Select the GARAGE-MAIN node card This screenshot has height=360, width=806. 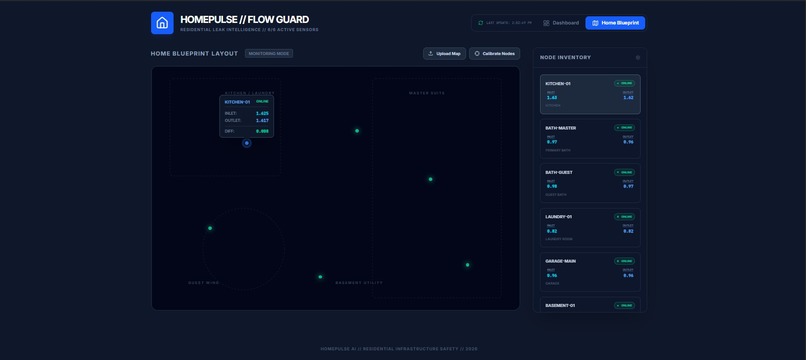click(590, 272)
